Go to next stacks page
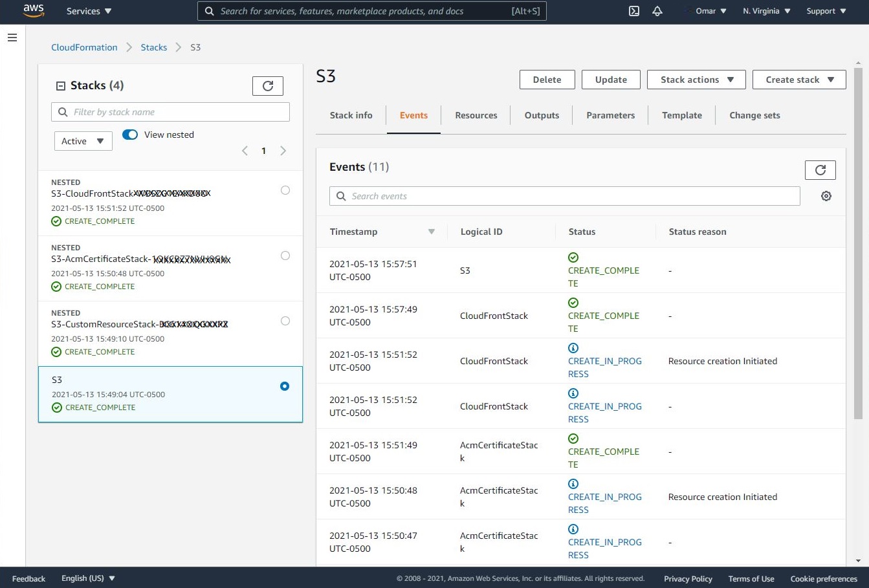 click(283, 151)
